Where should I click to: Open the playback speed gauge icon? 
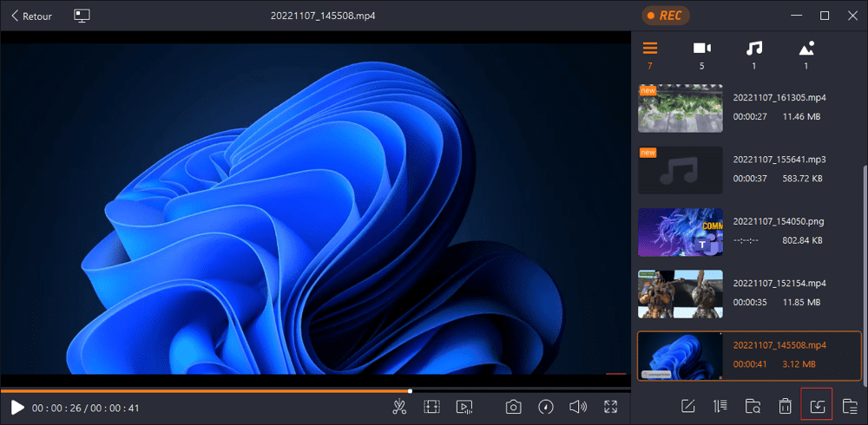tap(546, 408)
